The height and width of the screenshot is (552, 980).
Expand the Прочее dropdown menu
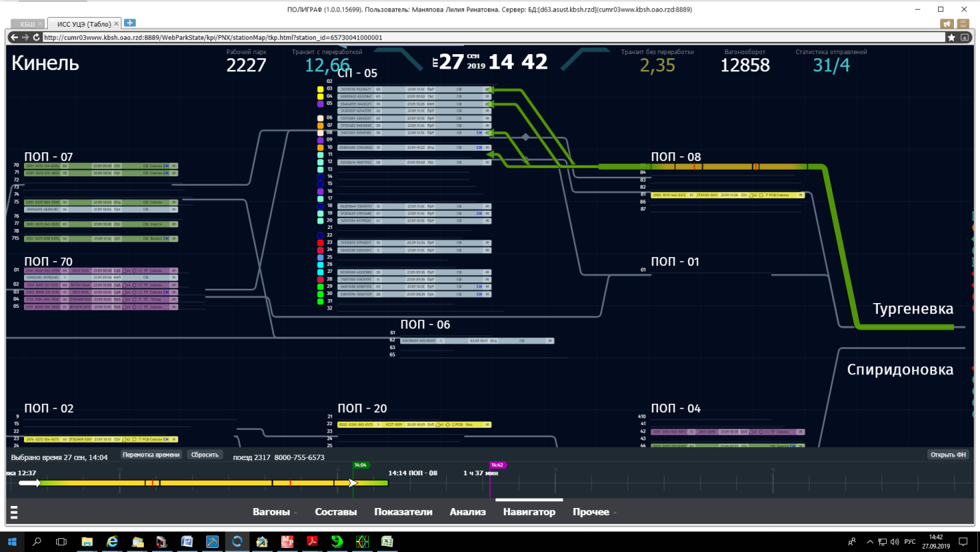(x=593, y=512)
